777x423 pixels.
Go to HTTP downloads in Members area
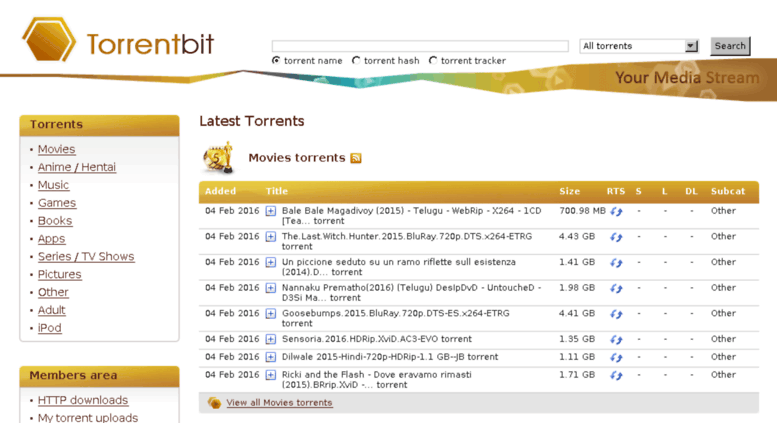(83, 400)
